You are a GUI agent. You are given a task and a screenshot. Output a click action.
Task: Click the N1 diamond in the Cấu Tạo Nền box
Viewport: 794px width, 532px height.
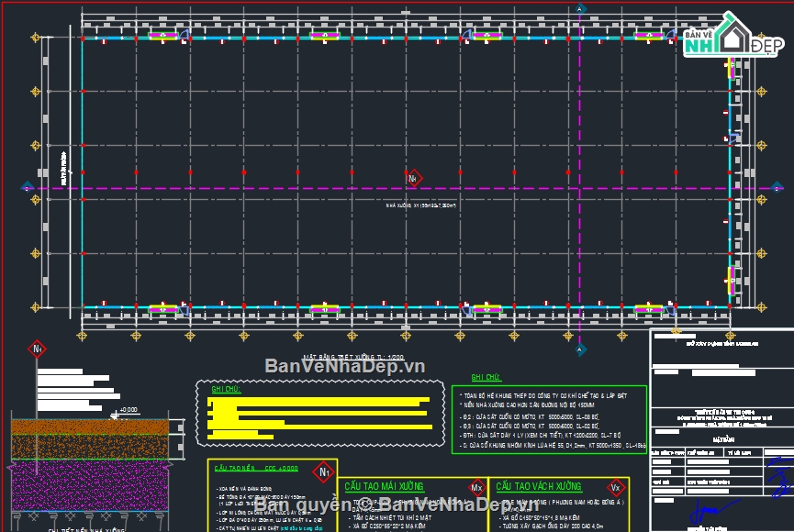[x=323, y=472]
